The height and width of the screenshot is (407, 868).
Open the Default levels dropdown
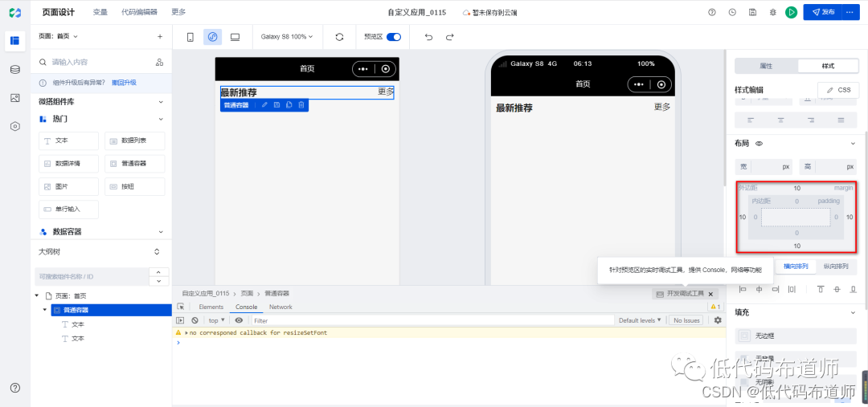(x=640, y=320)
